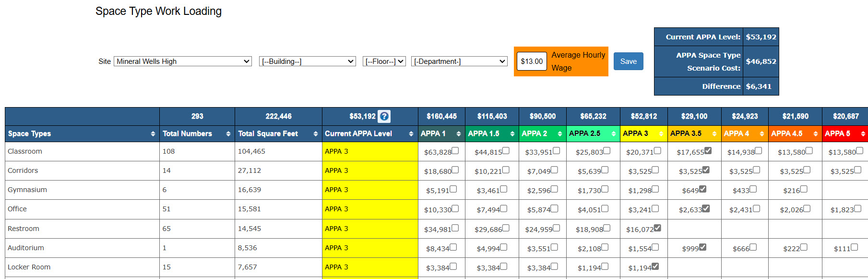Sort the APPA 5 column arrows
868x279 pixels.
[863, 134]
